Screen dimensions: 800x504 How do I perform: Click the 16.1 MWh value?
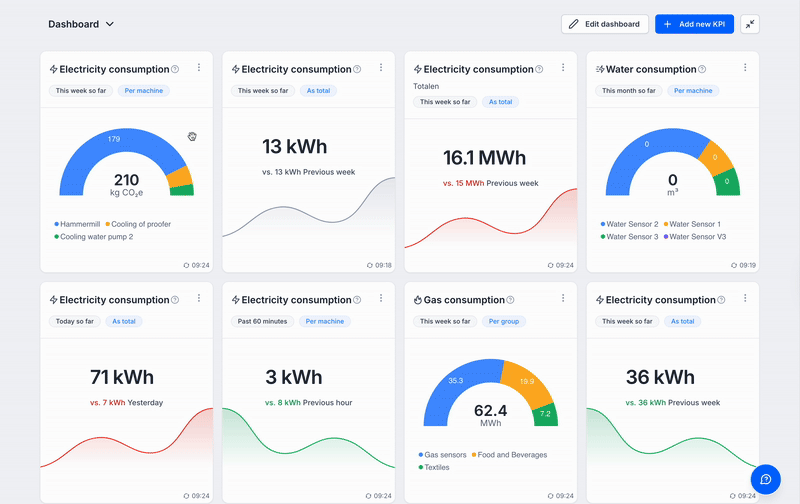click(x=484, y=158)
